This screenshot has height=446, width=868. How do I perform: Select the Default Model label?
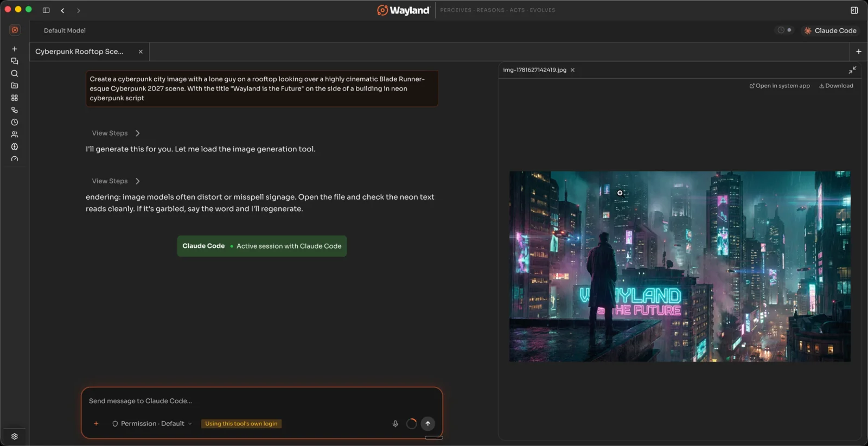(65, 30)
